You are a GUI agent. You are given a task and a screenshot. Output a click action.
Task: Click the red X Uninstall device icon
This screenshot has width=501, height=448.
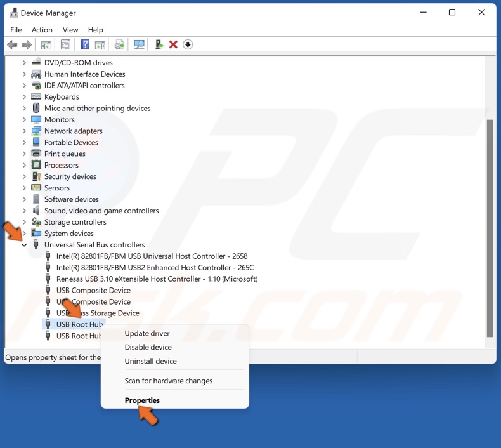tap(173, 44)
